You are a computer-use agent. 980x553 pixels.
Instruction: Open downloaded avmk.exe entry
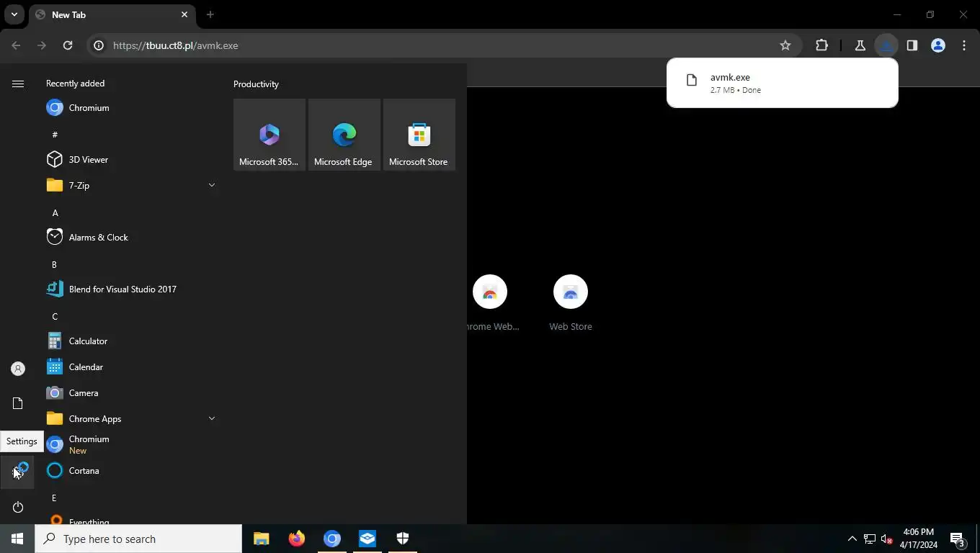(782, 83)
